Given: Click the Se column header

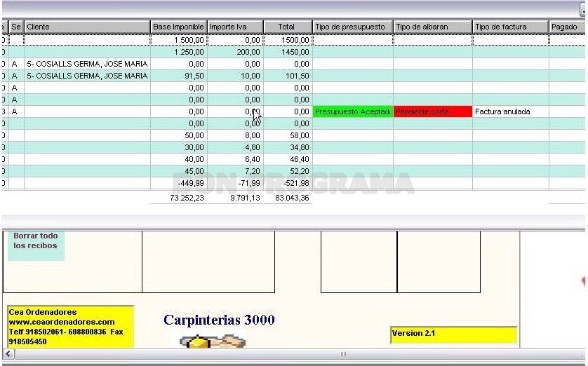Looking at the screenshot, I should coord(16,27).
